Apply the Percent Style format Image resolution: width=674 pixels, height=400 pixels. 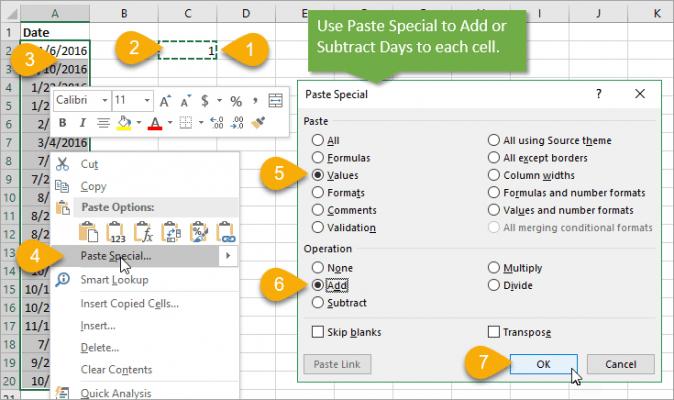pos(236,101)
